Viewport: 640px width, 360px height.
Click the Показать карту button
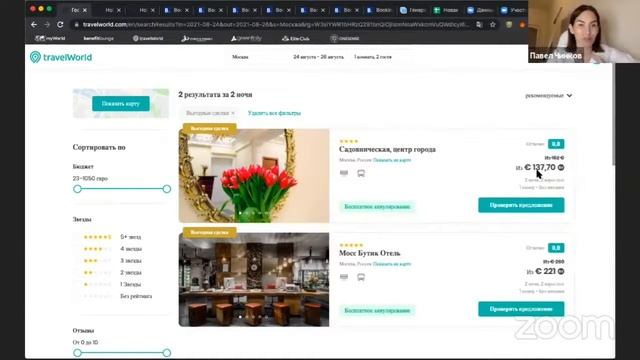(x=121, y=104)
